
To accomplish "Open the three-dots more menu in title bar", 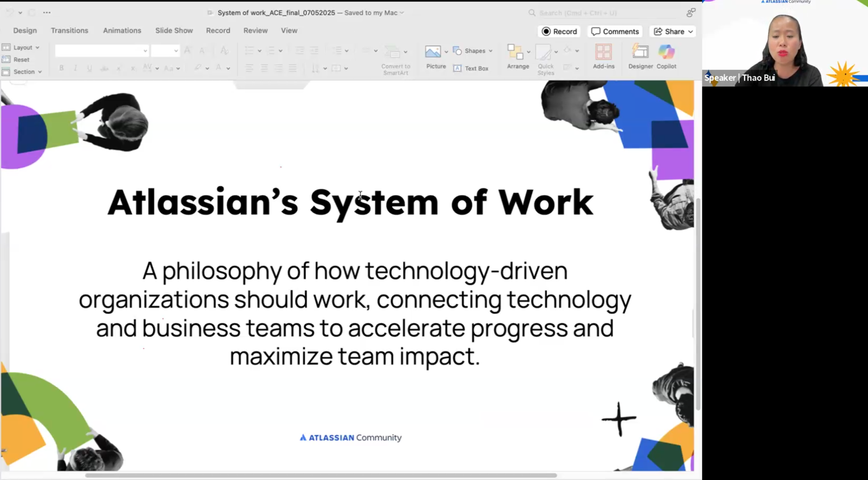I will 47,12.
